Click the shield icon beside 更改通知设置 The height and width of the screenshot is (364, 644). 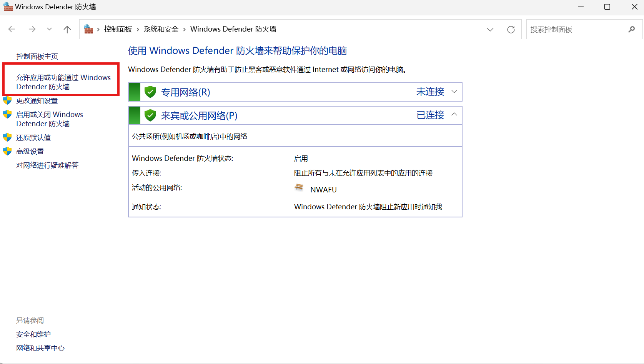click(7, 101)
